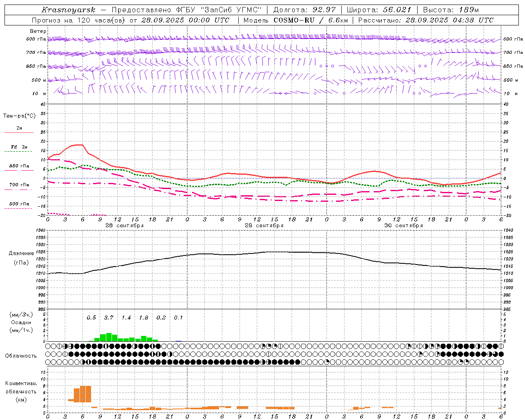Click the '1.8' three-hour precipitation value
Screen dimensions: 525x420
[144, 318]
